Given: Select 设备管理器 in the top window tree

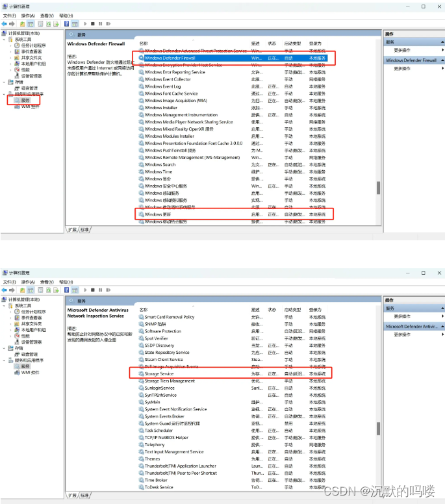Looking at the screenshot, I should click(x=32, y=76).
